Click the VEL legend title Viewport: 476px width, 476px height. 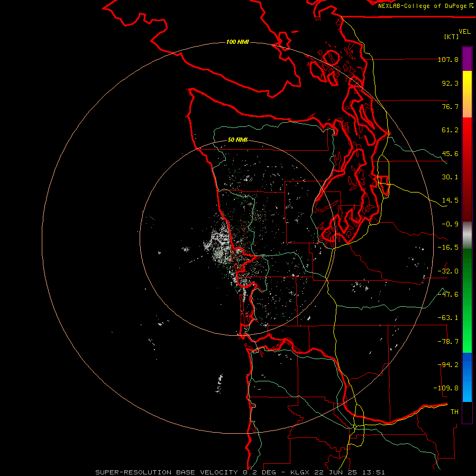(x=464, y=32)
